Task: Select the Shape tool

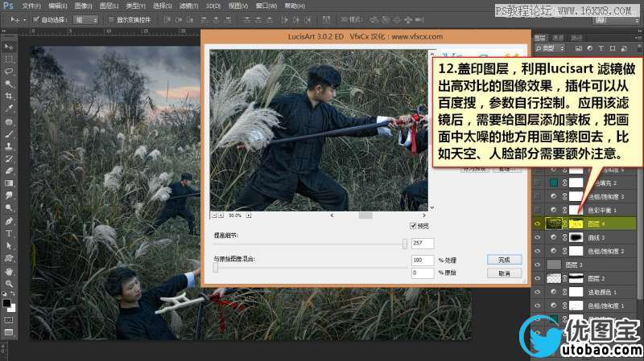Action: (9, 258)
